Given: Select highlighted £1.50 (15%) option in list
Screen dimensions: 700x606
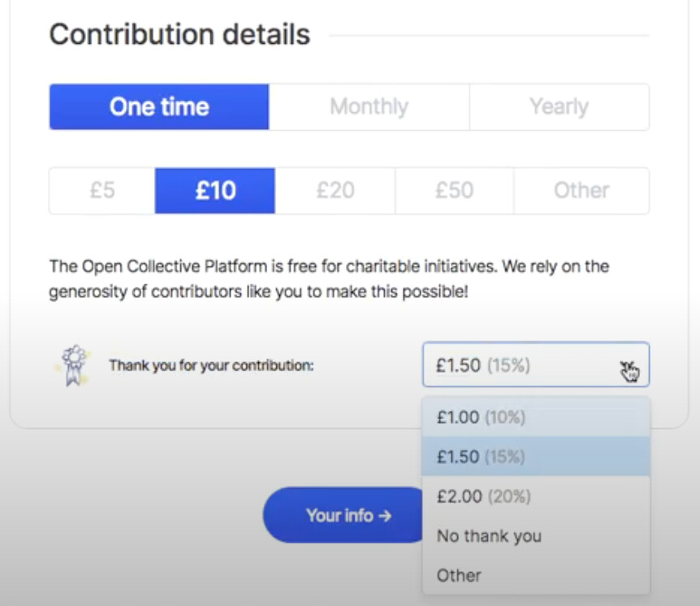Looking at the screenshot, I should [481, 457].
